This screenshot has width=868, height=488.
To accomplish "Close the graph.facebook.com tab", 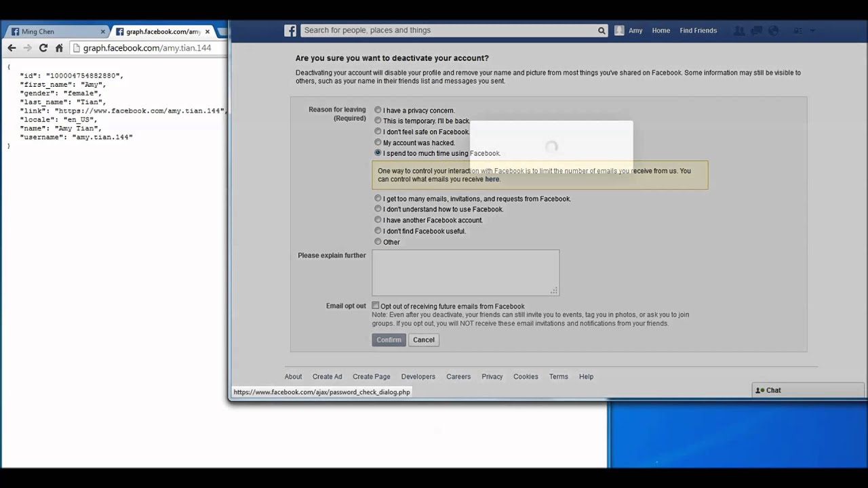I will point(208,32).
